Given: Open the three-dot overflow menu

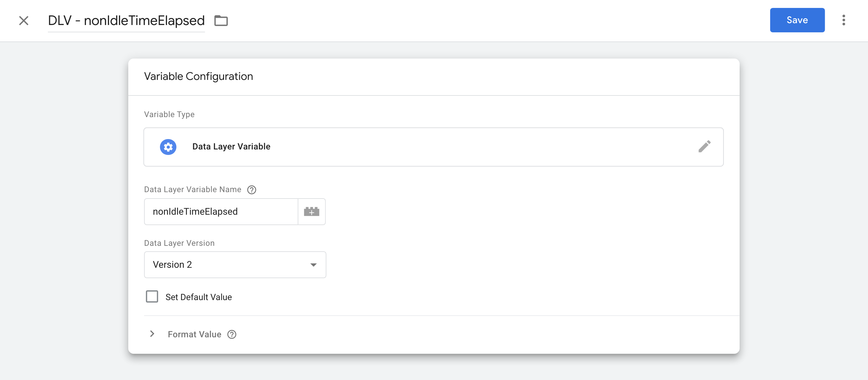Looking at the screenshot, I should 844,20.
